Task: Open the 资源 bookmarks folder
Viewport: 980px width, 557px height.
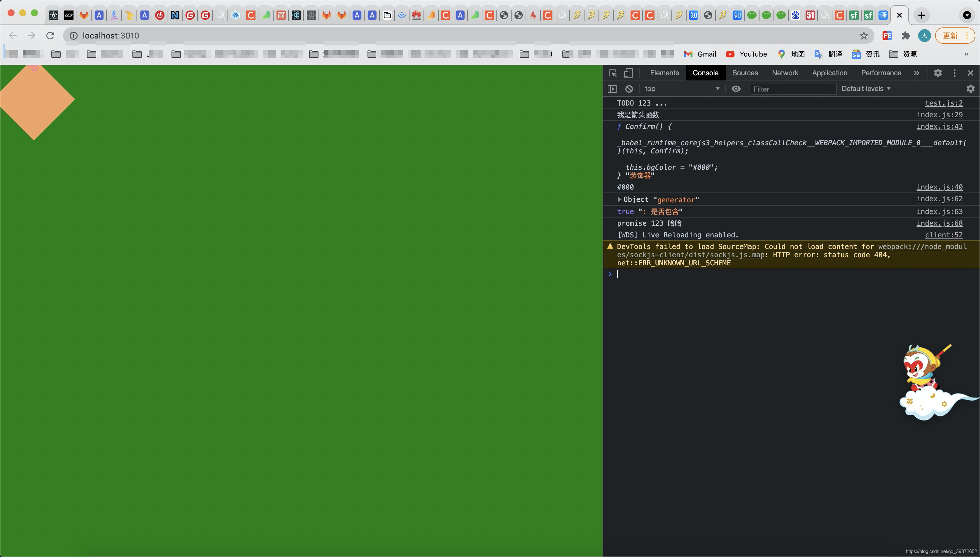Action: [x=903, y=54]
